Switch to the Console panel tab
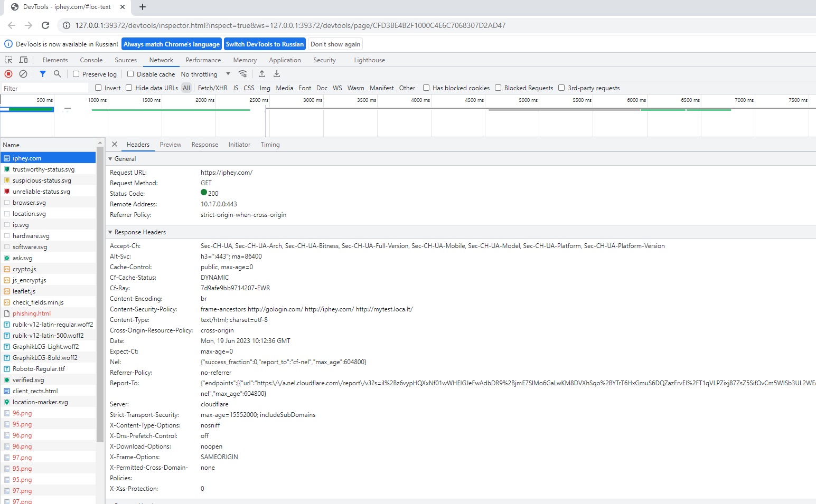Image resolution: width=816 pixels, height=504 pixels. pos(91,60)
